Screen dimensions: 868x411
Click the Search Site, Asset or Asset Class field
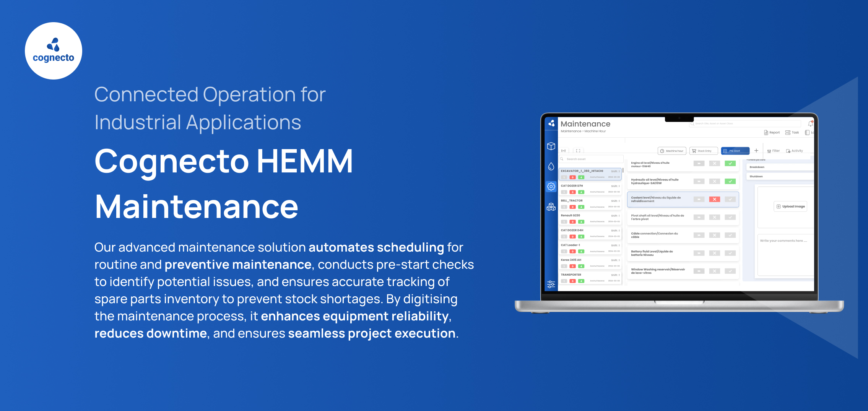tap(745, 123)
